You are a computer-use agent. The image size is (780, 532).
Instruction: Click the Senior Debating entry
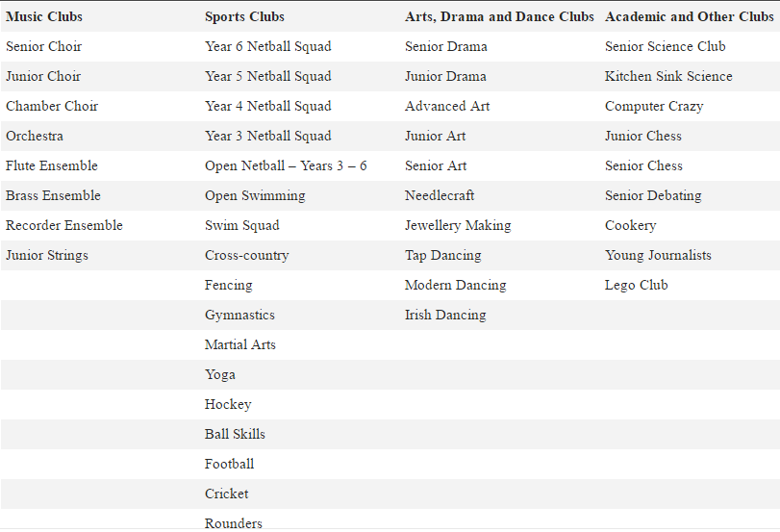[653, 195]
